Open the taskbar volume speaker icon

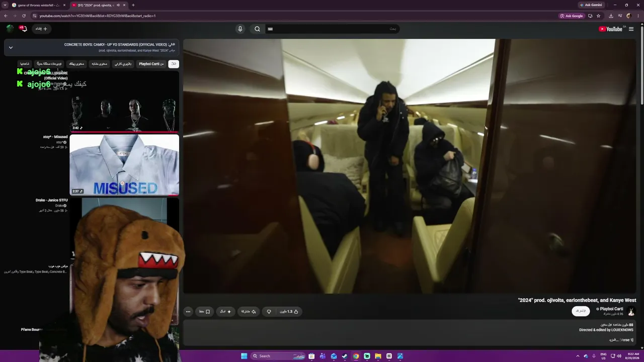(x=619, y=356)
